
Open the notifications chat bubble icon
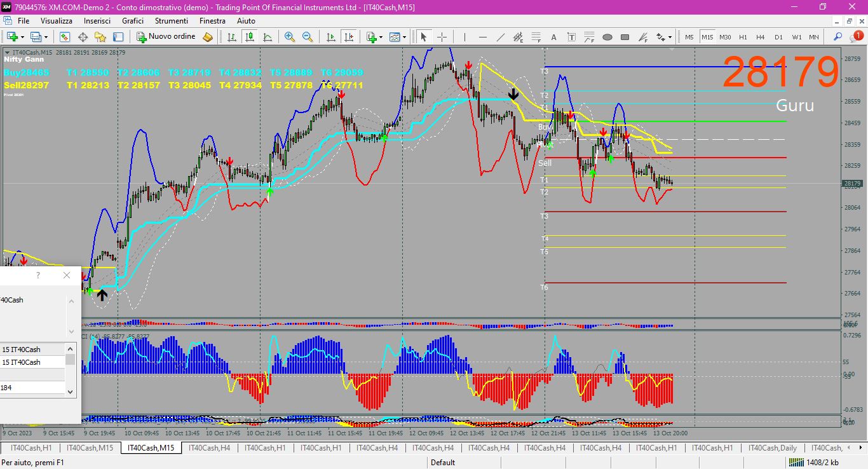coord(857,36)
